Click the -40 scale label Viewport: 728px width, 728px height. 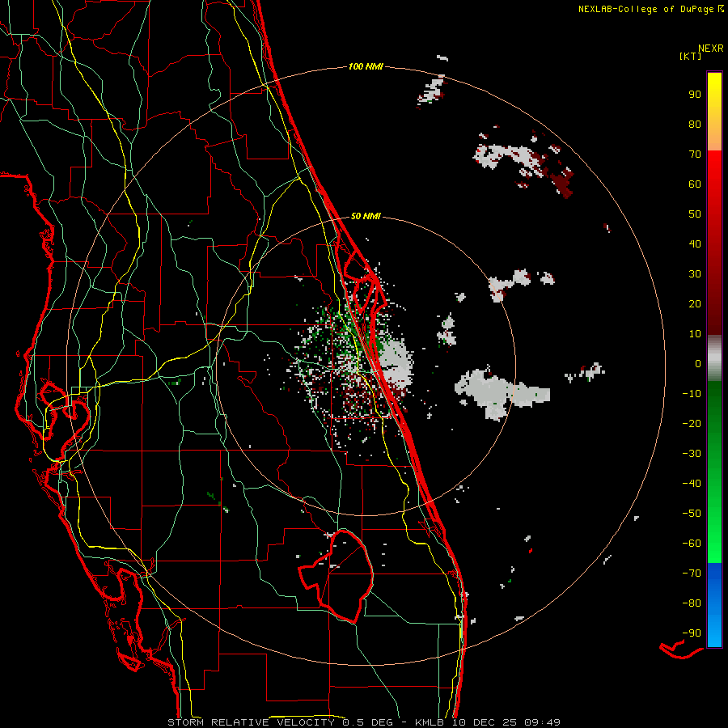(x=692, y=484)
